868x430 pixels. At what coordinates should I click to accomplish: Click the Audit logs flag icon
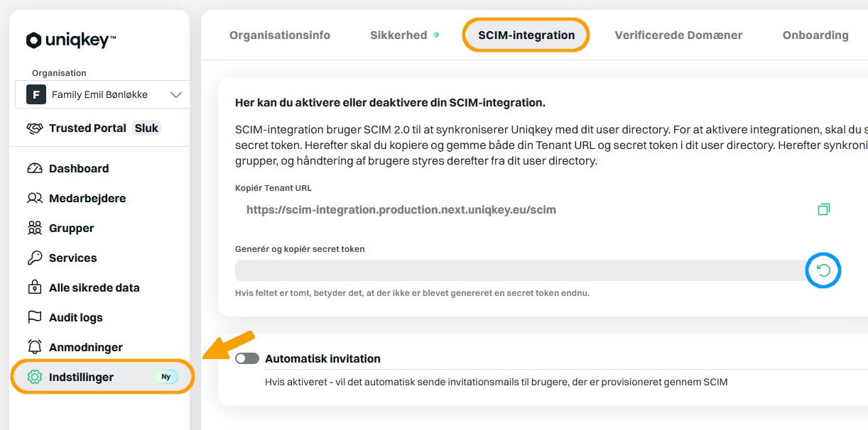coord(35,318)
